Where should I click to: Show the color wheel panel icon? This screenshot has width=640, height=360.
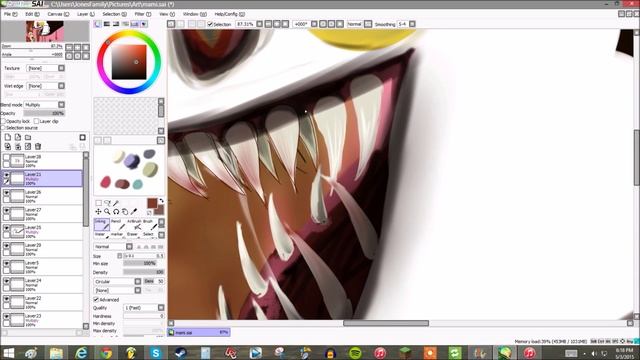98,24
